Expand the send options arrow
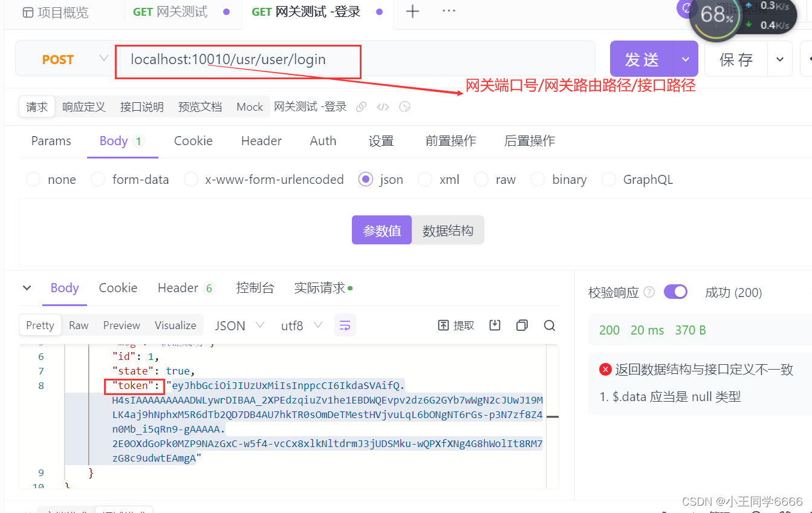Image resolution: width=812 pixels, height=513 pixels. (686, 59)
